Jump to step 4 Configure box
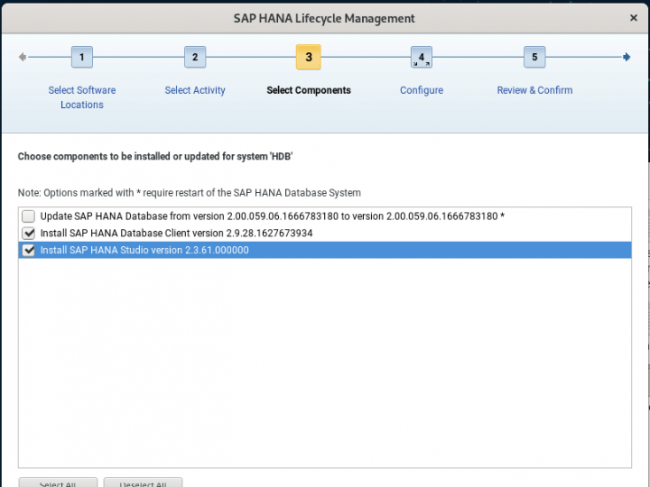The image size is (650, 487). (x=422, y=57)
